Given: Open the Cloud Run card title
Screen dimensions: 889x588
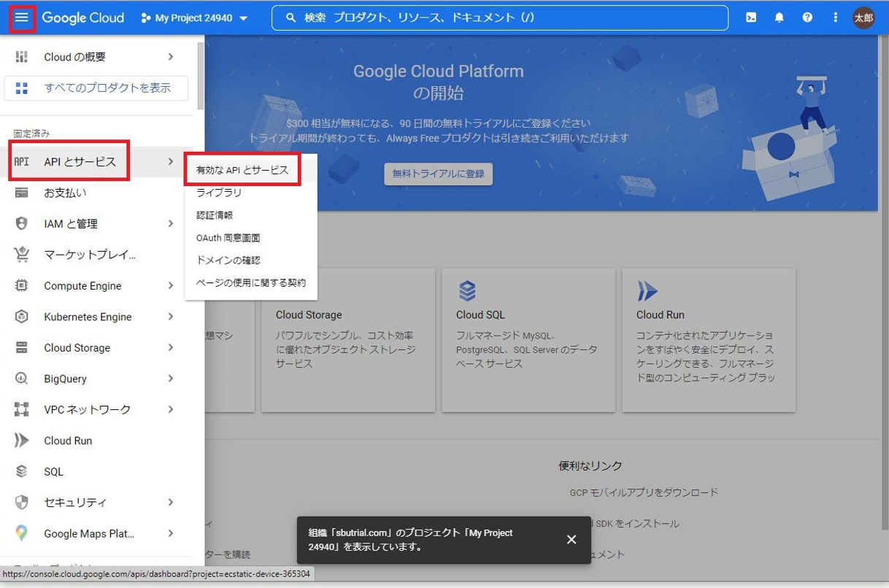Looking at the screenshot, I should pyautogui.click(x=661, y=315).
